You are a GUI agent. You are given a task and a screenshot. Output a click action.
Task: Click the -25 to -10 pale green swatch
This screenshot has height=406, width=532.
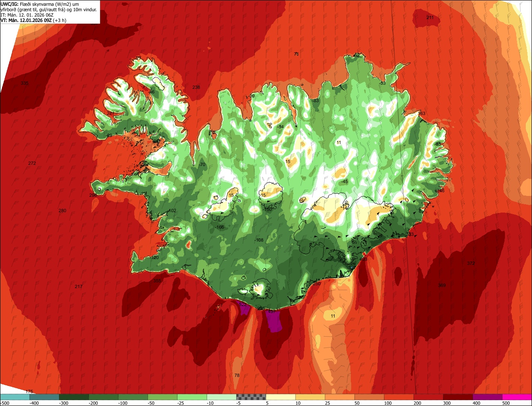(192, 397)
